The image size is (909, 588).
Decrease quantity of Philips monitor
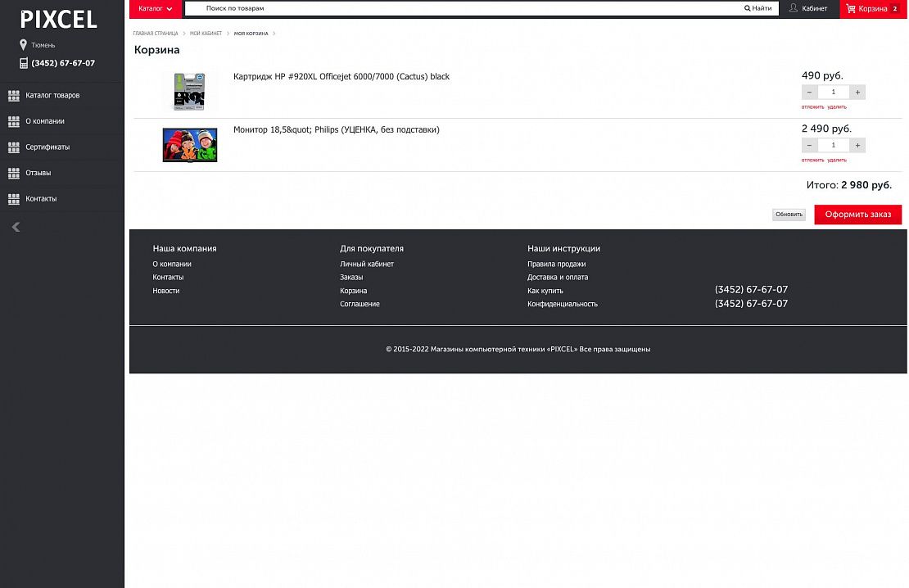(x=809, y=145)
